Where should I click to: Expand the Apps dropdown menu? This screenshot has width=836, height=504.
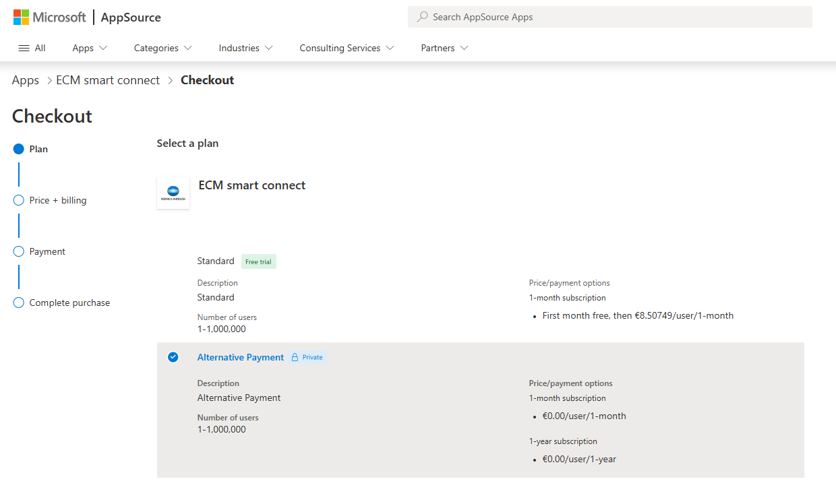pyautogui.click(x=90, y=48)
